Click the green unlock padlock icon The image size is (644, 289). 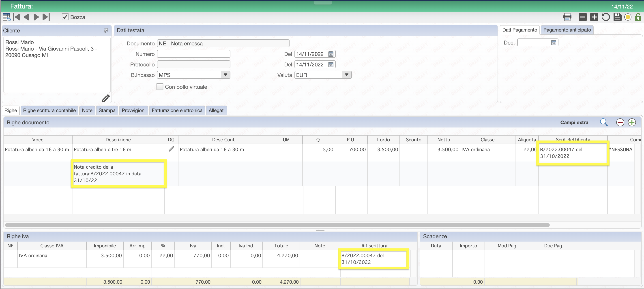(x=638, y=17)
